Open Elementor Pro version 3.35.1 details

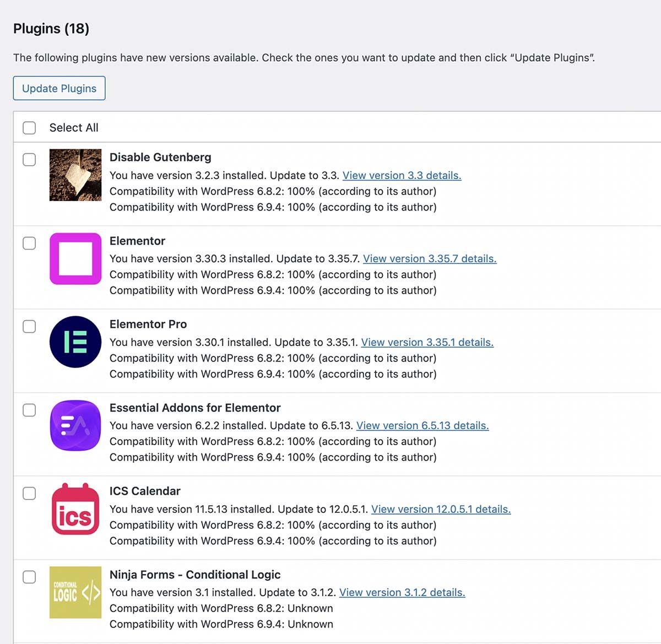[x=427, y=342]
